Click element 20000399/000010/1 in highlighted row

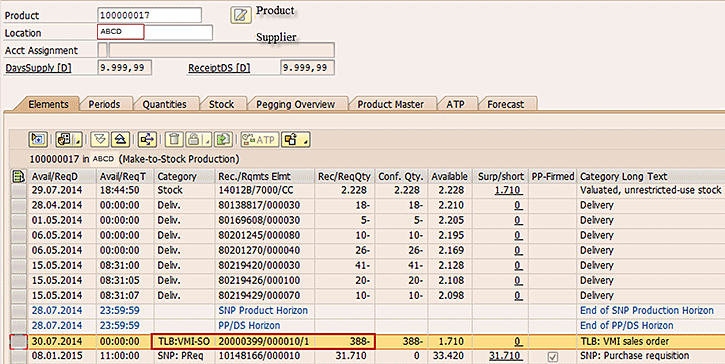point(263,341)
